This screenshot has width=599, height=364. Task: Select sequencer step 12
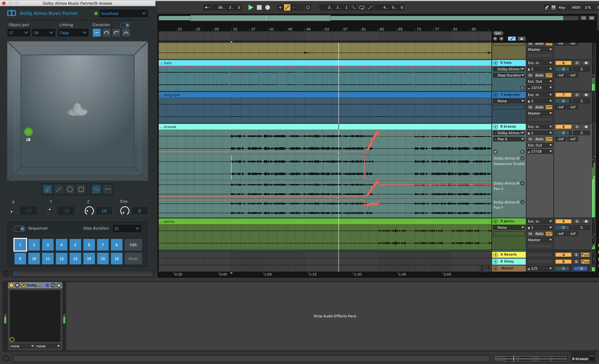(62, 258)
